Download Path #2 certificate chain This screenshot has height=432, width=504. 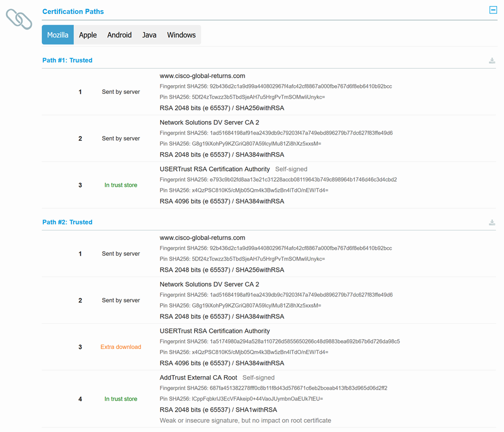[x=492, y=222]
